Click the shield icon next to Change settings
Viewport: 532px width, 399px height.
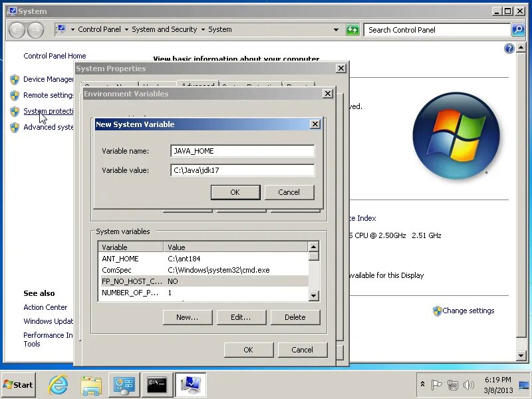tap(438, 311)
